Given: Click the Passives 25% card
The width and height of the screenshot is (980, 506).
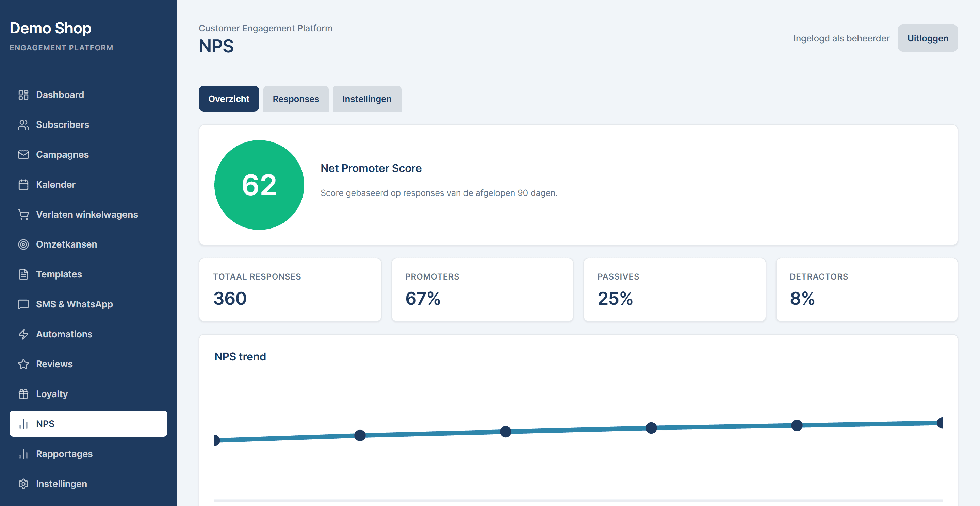Looking at the screenshot, I should point(674,290).
